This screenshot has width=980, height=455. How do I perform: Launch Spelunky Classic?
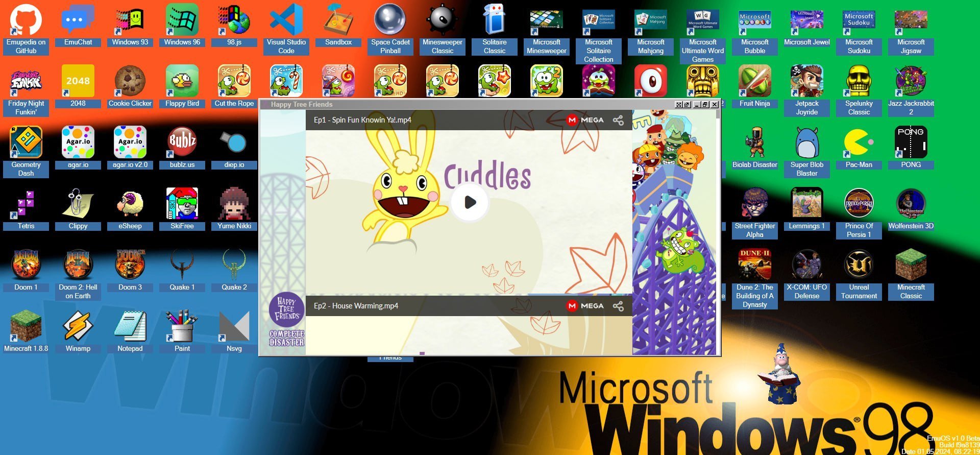[x=859, y=90]
